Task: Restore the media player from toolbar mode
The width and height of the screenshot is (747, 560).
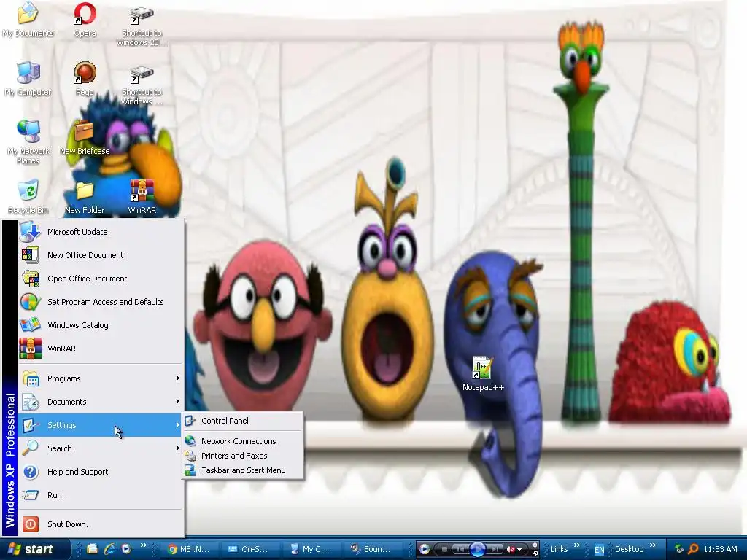Action: (535, 554)
